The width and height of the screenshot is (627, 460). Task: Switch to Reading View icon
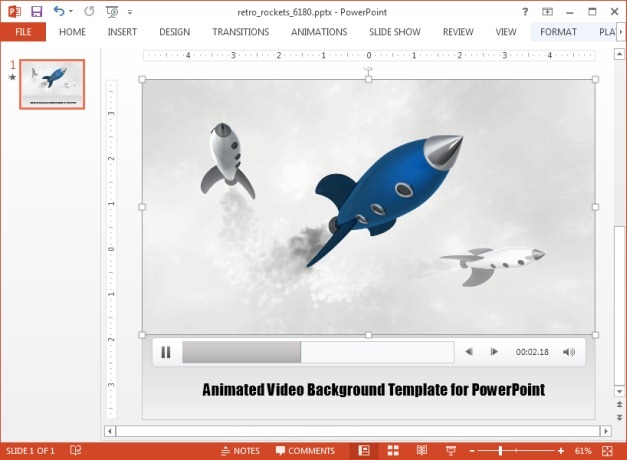pos(422,451)
